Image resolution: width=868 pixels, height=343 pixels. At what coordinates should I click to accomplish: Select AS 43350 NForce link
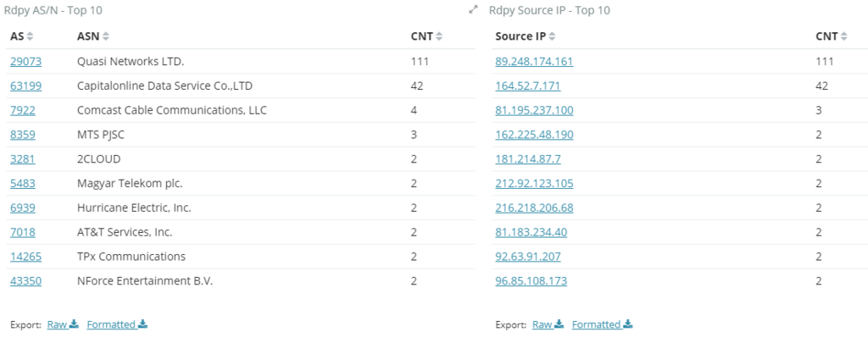click(25, 280)
